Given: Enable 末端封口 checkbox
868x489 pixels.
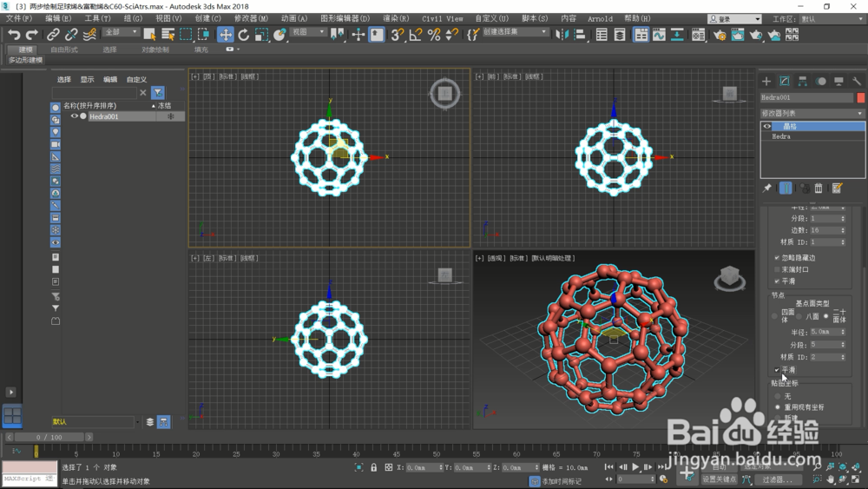Looking at the screenshot, I should pos(777,269).
